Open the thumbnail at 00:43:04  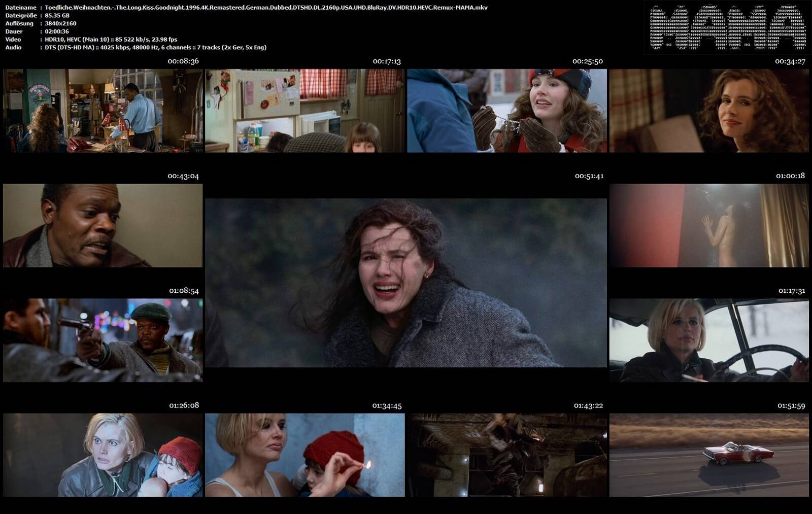pyautogui.click(x=103, y=225)
